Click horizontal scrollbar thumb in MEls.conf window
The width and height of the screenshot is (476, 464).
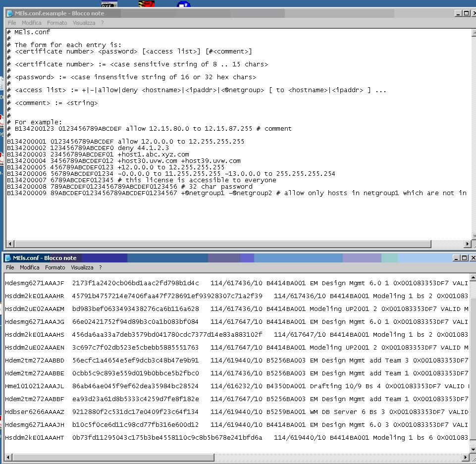tap(113, 457)
